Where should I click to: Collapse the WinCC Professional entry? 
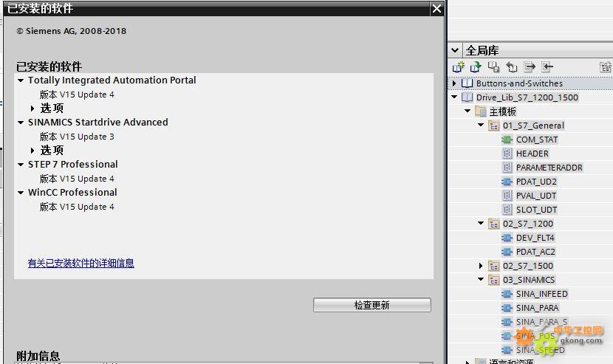pos(21,193)
